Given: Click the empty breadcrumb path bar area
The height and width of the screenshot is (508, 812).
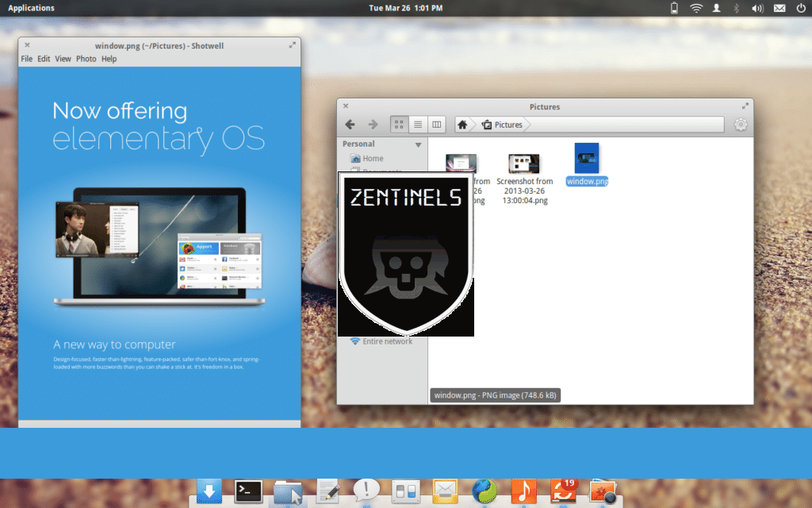Looking at the screenshot, I should (x=626, y=125).
